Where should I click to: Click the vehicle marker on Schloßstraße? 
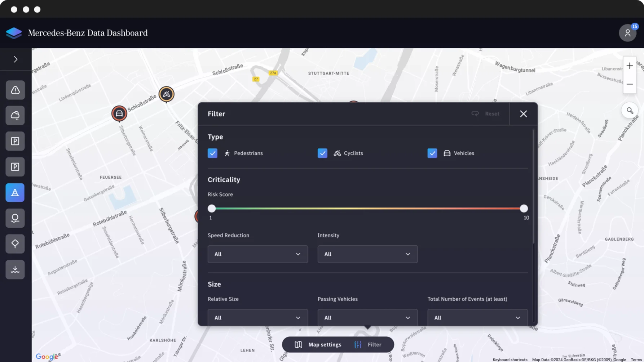pyautogui.click(x=119, y=114)
